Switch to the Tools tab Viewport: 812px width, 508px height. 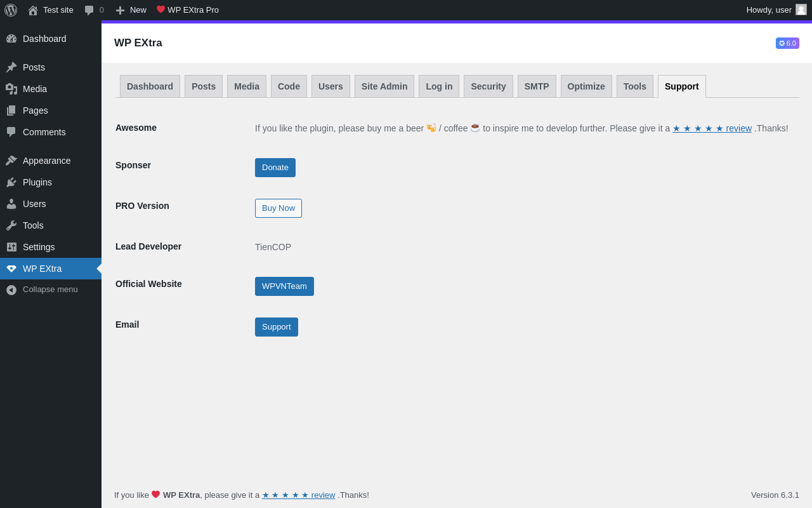(635, 86)
